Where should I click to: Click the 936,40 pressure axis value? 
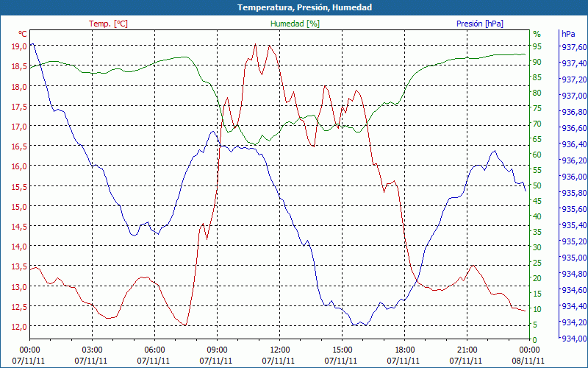(573, 144)
